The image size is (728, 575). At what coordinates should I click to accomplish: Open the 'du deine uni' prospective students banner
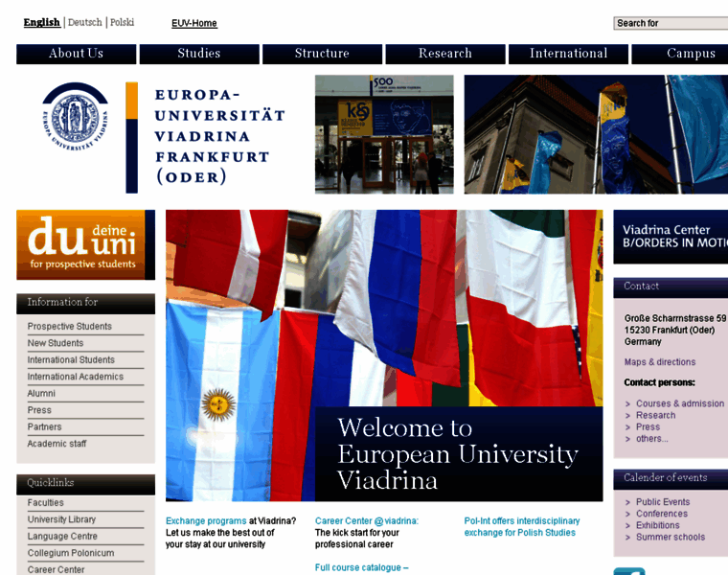85,244
